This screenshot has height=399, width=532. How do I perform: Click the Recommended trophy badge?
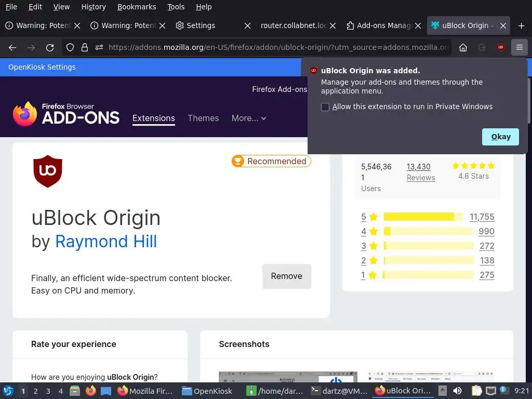coord(271,161)
